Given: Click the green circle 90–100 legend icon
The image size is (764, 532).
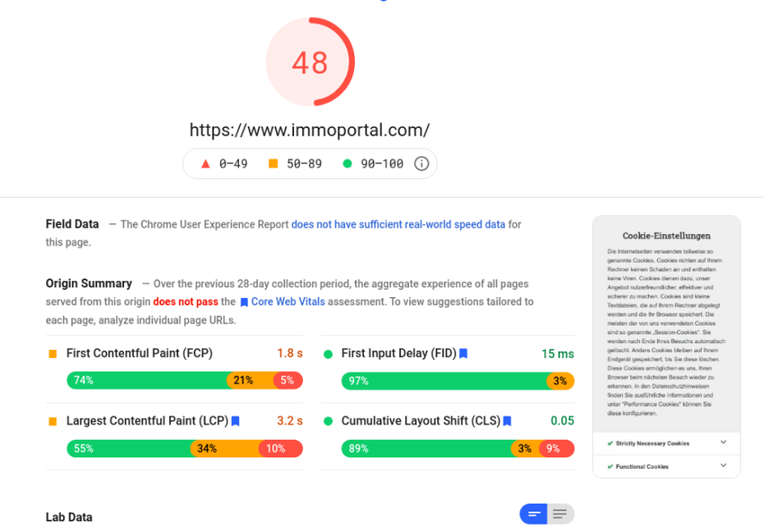Looking at the screenshot, I should (x=347, y=163).
